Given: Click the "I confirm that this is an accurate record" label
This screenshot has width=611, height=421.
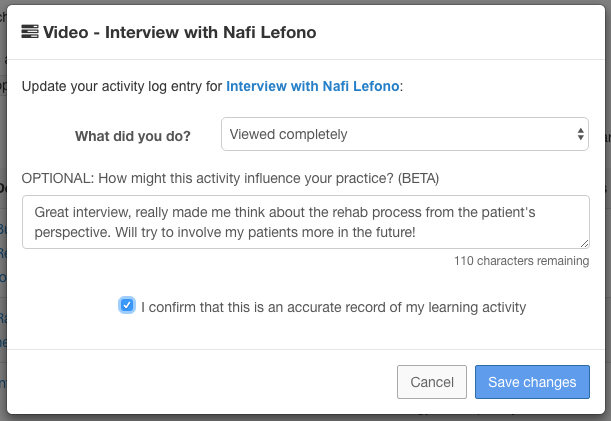Looking at the screenshot, I should tap(334, 307).
